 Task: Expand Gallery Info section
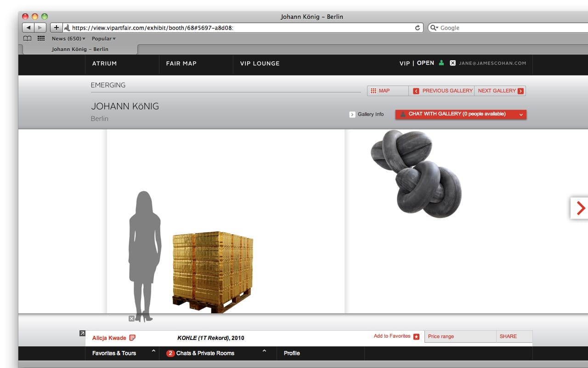[352, 115]
